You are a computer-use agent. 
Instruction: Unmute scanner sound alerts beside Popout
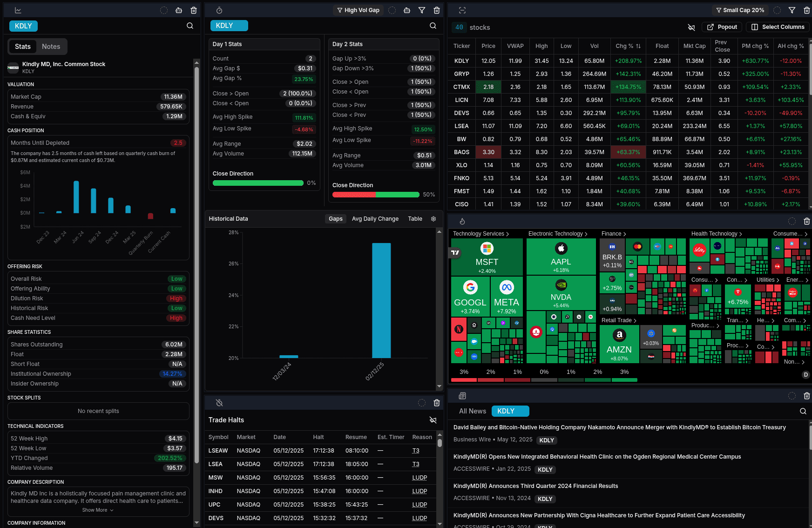coord(691,27)
